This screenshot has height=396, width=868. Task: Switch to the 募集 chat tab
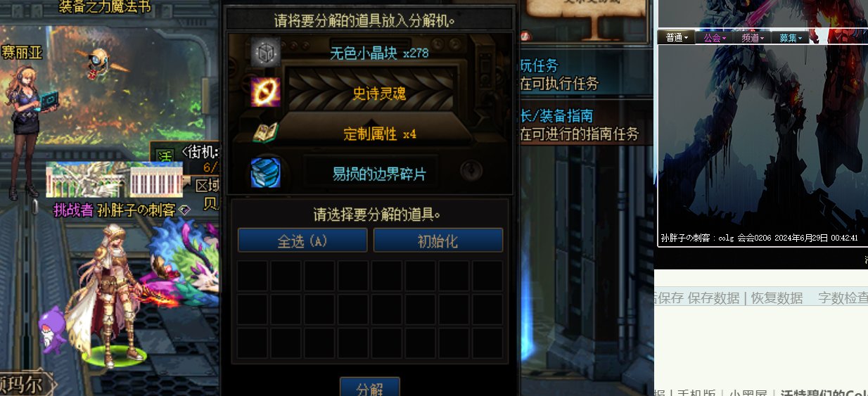click(x=790, y=37)
